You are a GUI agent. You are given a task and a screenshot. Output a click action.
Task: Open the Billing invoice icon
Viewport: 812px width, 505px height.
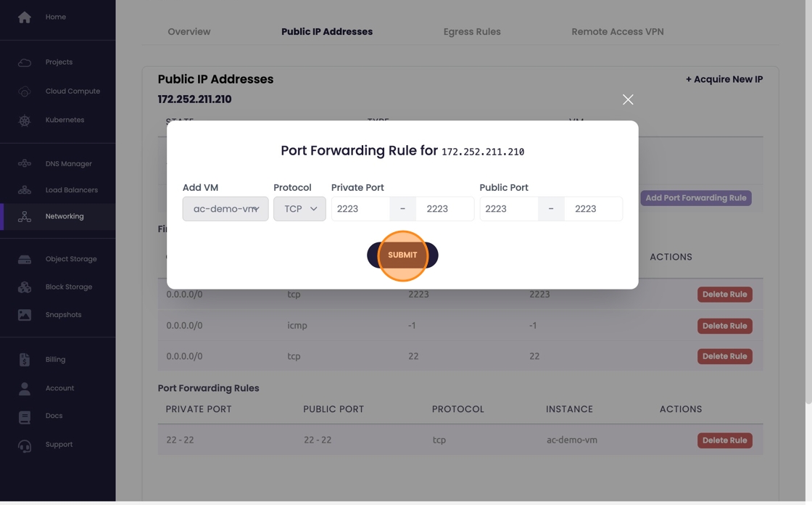25,360
